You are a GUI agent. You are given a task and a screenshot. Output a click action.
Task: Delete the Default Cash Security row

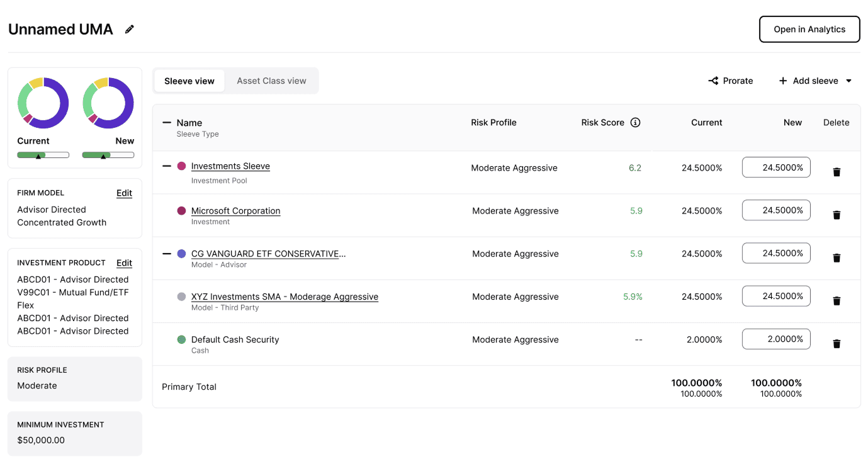click(x=837, y=344)
